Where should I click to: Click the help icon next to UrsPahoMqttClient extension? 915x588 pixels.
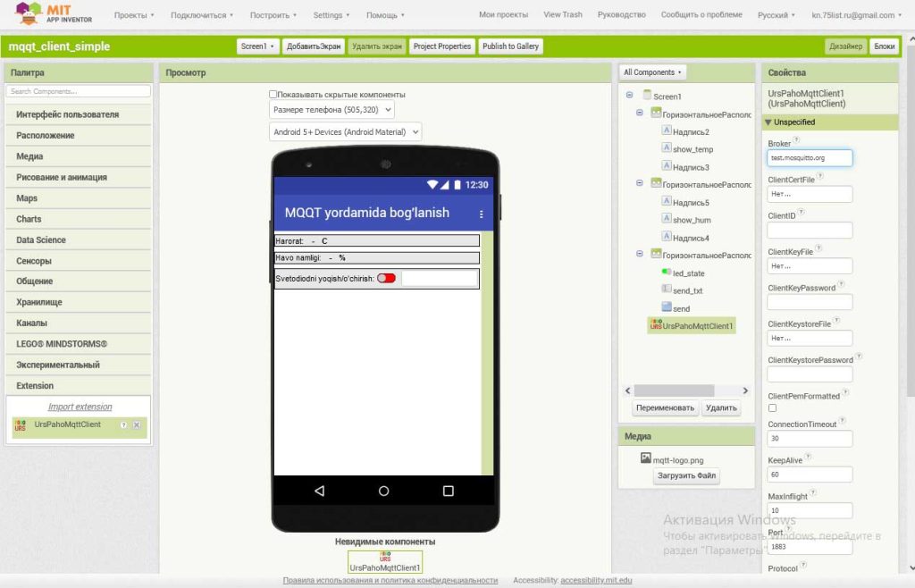(x=123, y=425)
